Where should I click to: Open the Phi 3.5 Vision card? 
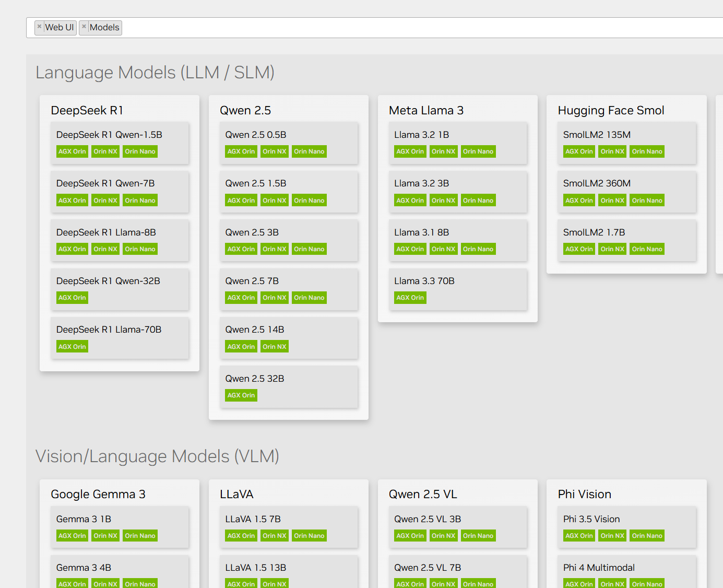coord(626,527)
